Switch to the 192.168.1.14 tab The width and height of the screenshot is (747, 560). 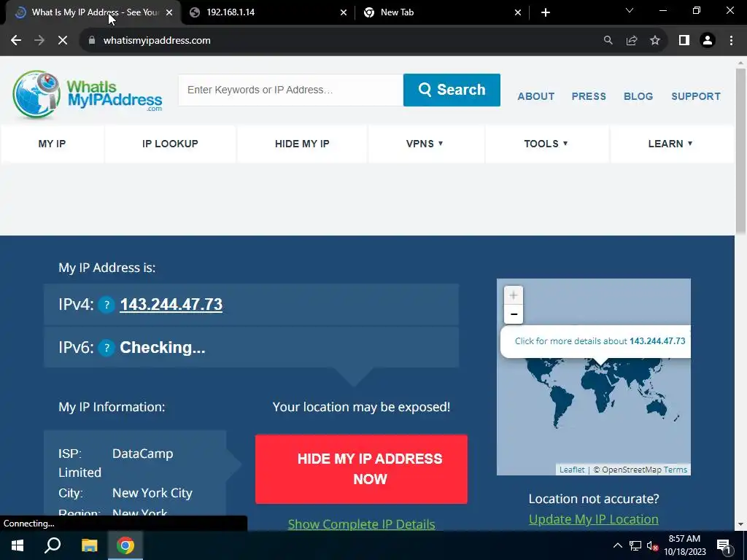point(267,12)
